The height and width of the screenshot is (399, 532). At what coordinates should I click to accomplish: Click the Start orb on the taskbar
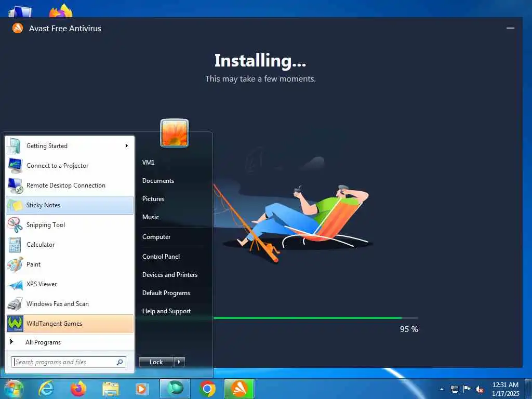14,389
